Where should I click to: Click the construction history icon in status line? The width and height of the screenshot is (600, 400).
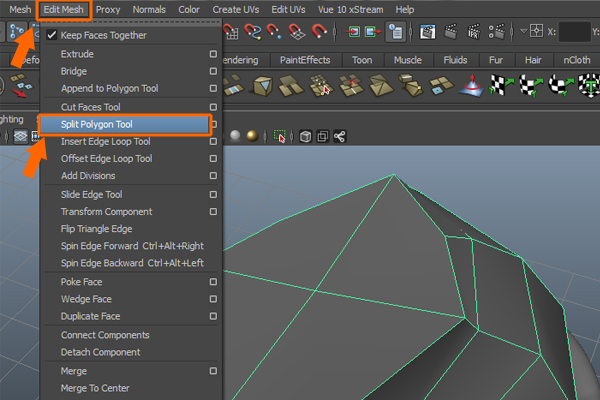[x=395, y=32]
